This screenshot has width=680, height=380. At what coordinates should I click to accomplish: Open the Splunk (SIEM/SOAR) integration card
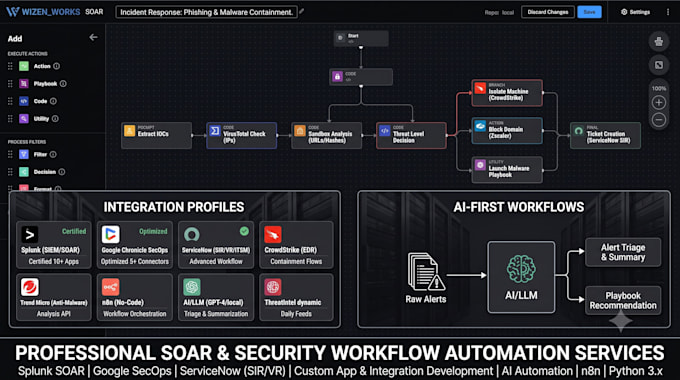(54, 245)
